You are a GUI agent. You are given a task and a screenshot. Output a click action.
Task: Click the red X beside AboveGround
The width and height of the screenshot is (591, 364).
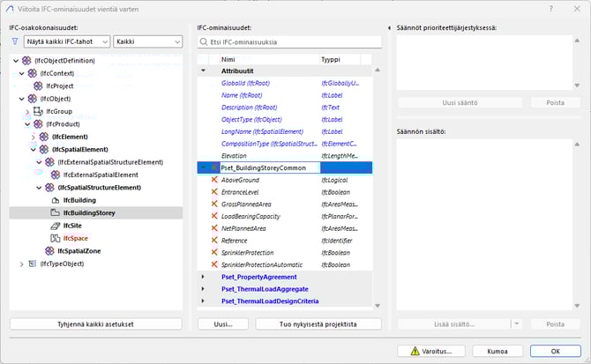[x=213, y=179]
